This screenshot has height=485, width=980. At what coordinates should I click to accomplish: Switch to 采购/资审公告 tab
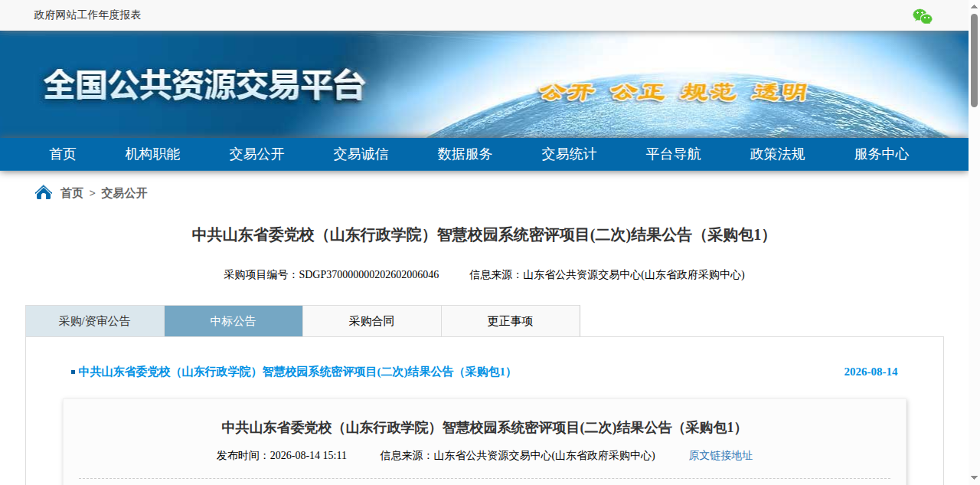[95, 321]
